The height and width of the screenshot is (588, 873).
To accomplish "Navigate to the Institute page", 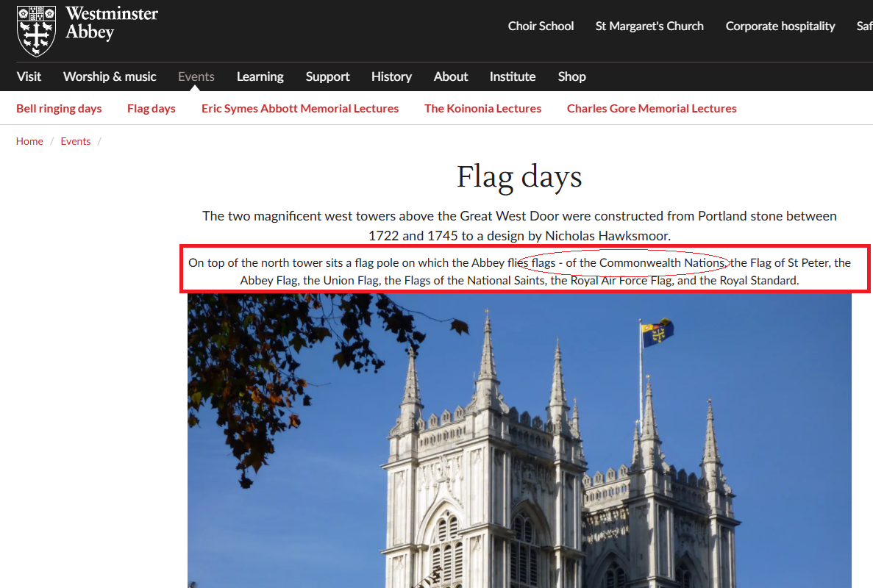I will 513,76.
